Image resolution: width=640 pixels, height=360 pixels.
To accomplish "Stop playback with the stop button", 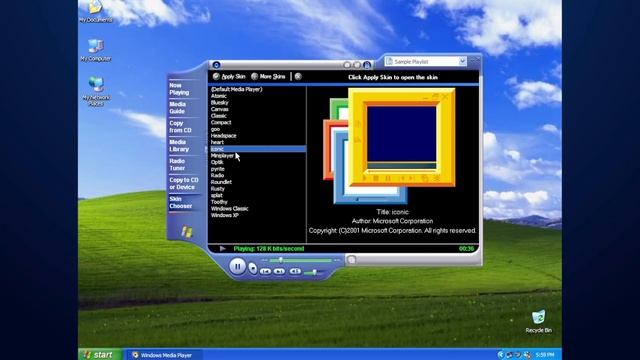I will coord(253,269).
